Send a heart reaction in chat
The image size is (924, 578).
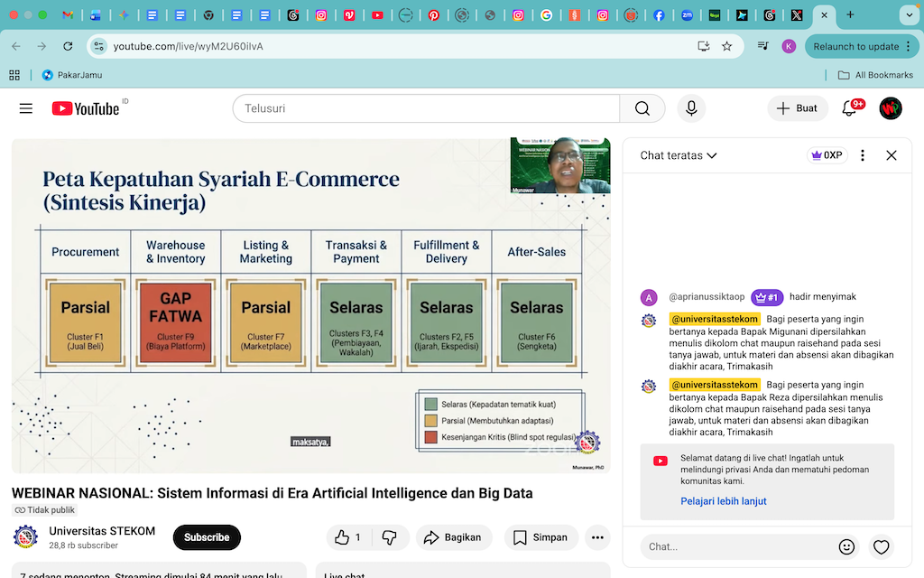(881, 546)
